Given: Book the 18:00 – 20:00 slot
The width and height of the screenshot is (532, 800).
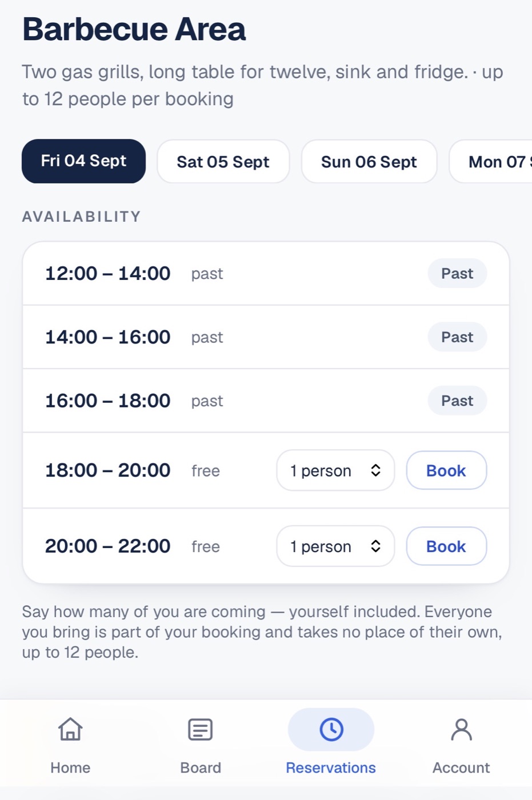Looking at the screenshot, I should tap(446, 470).
